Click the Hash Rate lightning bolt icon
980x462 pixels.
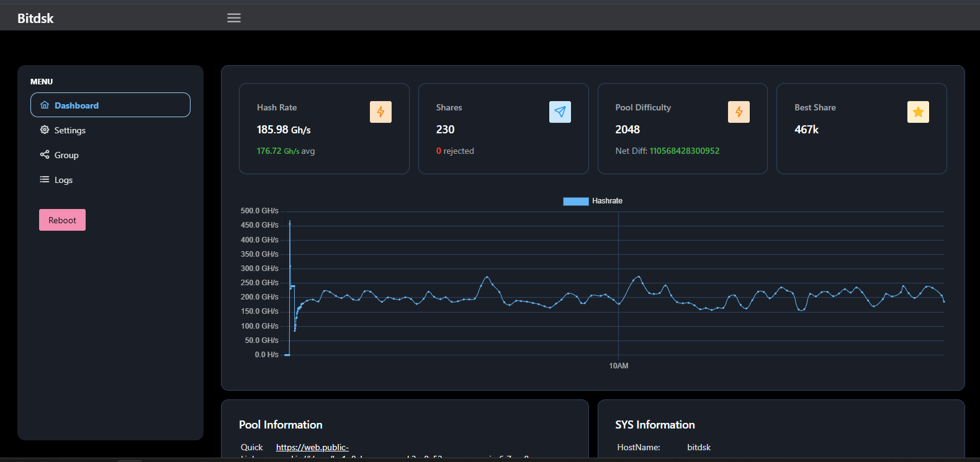[380, 112]
